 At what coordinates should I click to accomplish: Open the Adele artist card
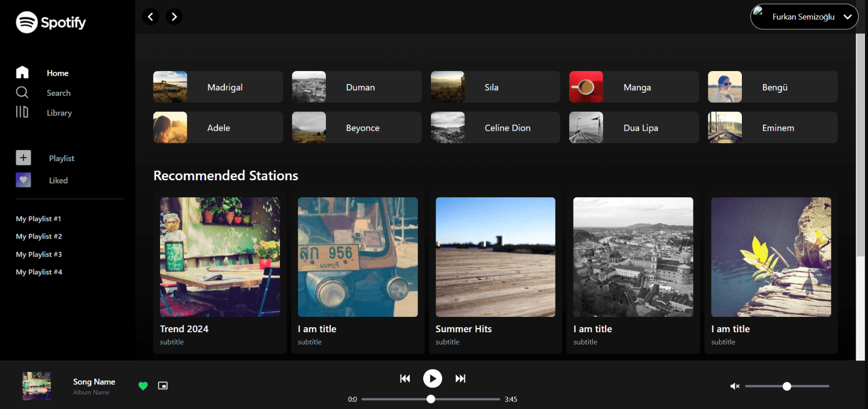(218, 128)
